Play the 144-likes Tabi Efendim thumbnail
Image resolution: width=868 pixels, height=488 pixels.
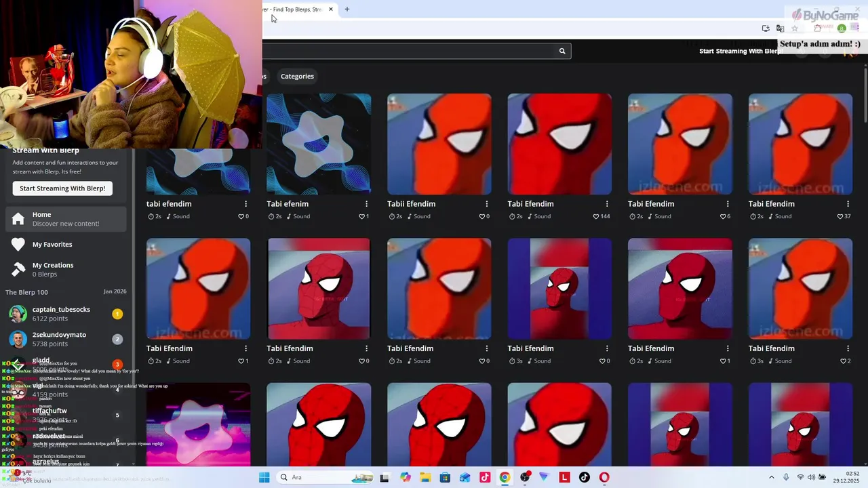point(559,144)
